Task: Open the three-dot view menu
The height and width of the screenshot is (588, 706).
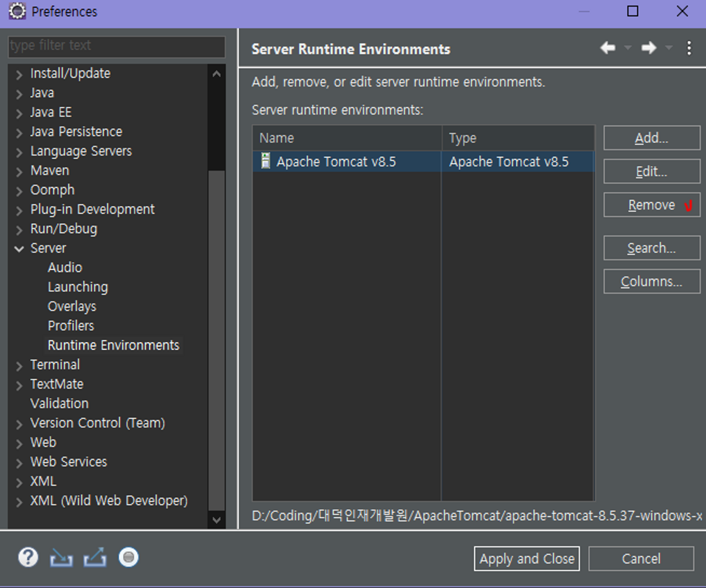Action: 689,48
